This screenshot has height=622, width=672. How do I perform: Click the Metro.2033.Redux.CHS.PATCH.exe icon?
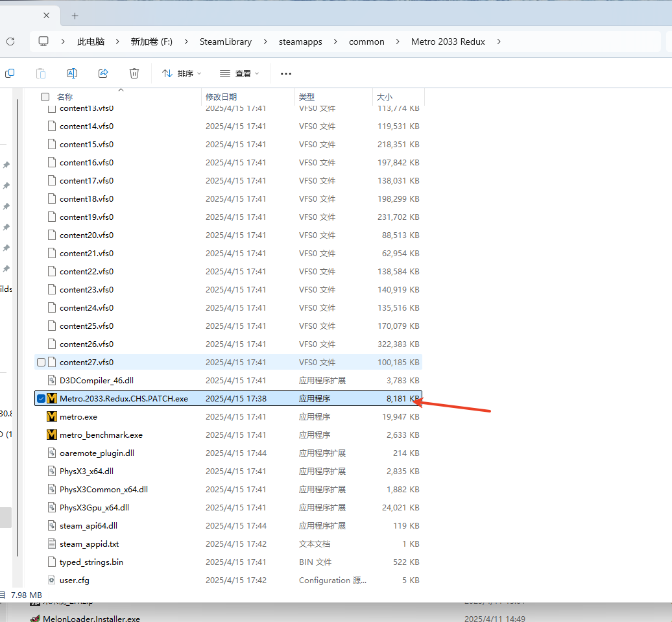coord(52,399)
